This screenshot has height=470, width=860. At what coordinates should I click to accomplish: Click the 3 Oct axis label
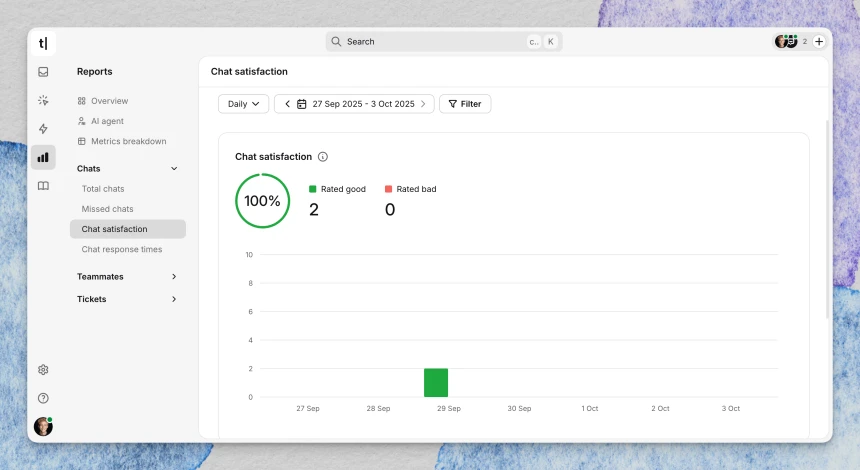[731, 409]
